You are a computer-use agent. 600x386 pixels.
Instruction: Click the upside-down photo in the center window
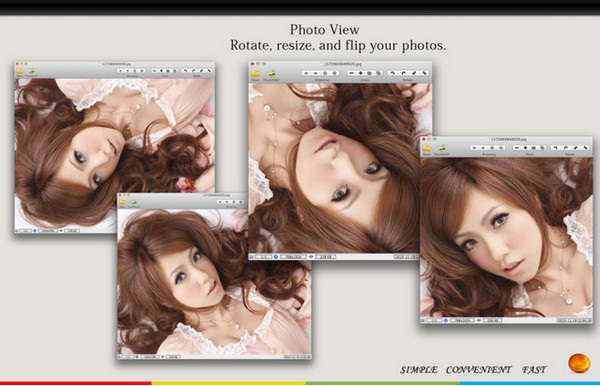point(340,168)
